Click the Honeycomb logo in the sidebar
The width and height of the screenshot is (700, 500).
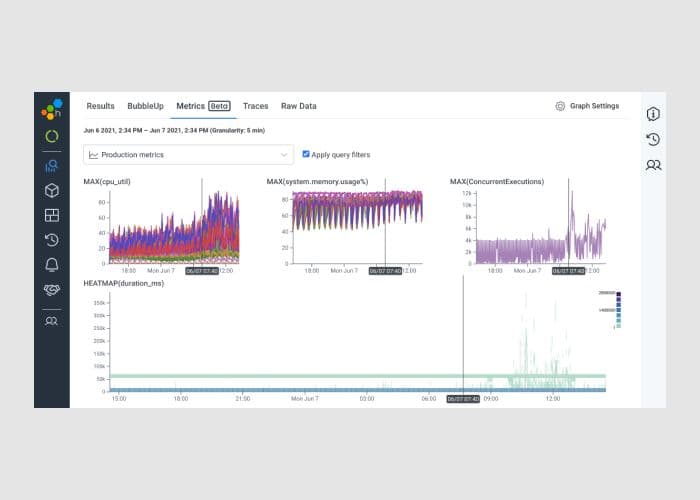pos(51,109)
